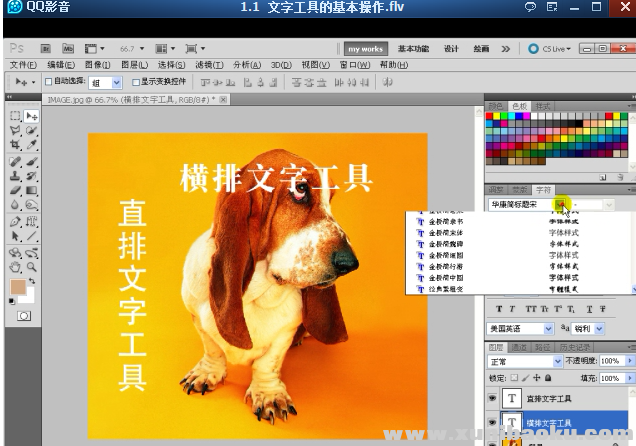This screenshot has width=636, height=446.
Task: Switch to the my works workspace
Action: pyautogui.click(x=365, y=48)
